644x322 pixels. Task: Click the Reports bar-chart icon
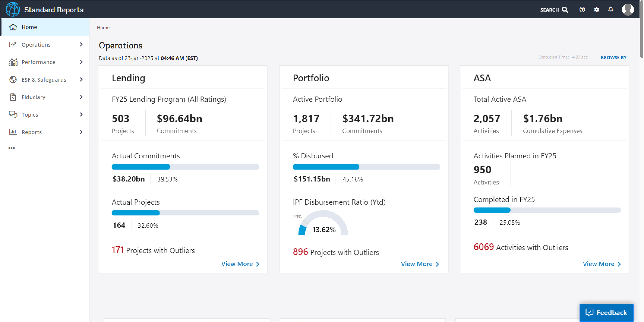13,132
